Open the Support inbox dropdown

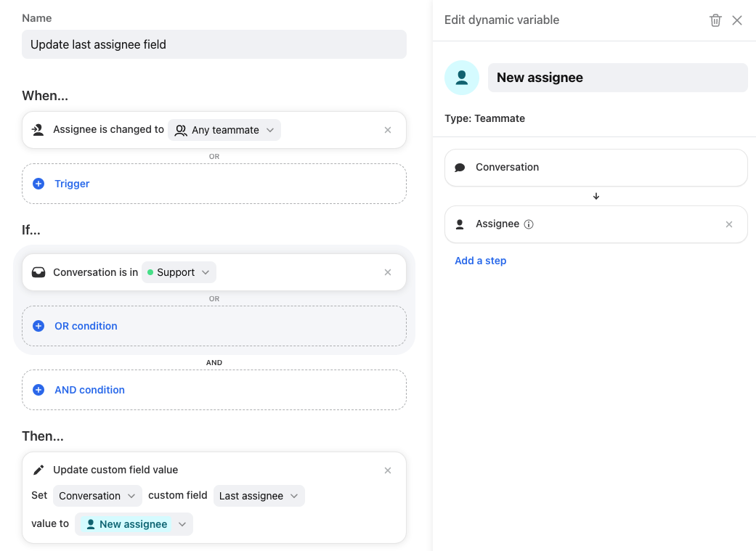point(179,272)
